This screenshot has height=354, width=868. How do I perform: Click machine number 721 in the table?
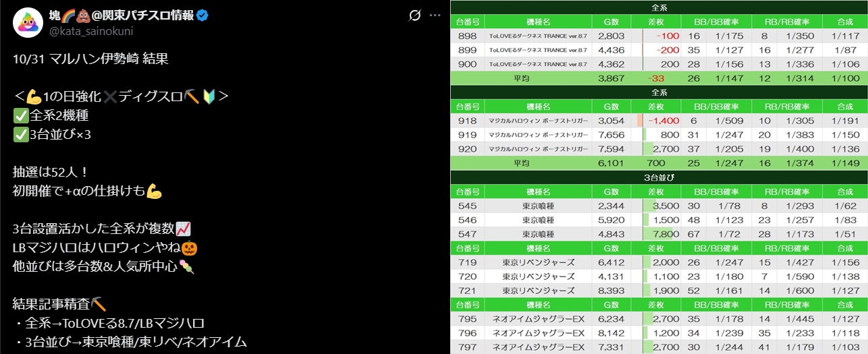[467, 291]
